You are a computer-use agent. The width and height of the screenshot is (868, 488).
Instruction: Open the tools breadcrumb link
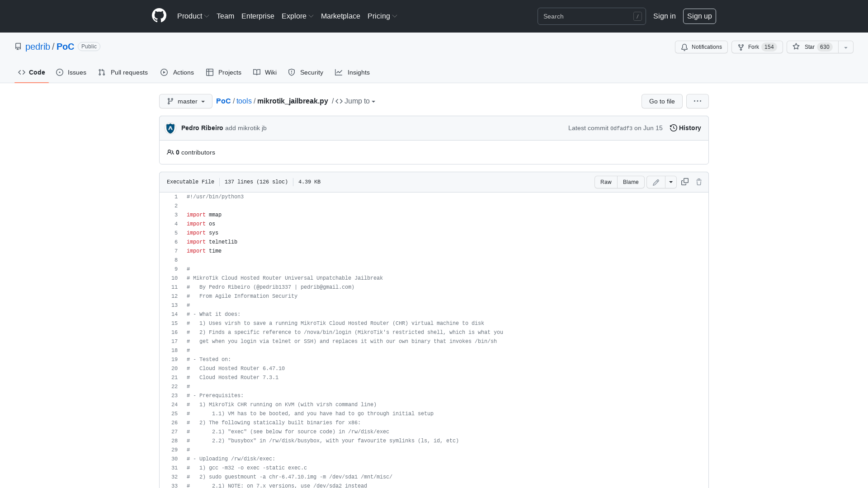[x=244, y=101]
